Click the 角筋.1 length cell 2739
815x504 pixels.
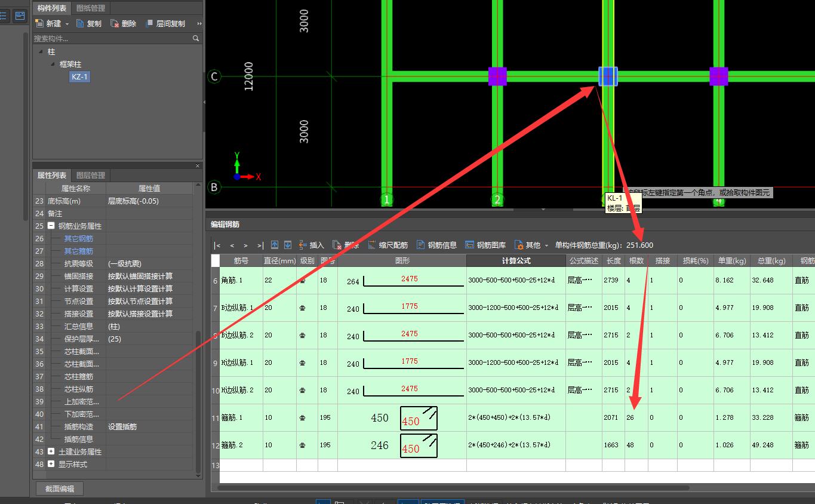613,280
